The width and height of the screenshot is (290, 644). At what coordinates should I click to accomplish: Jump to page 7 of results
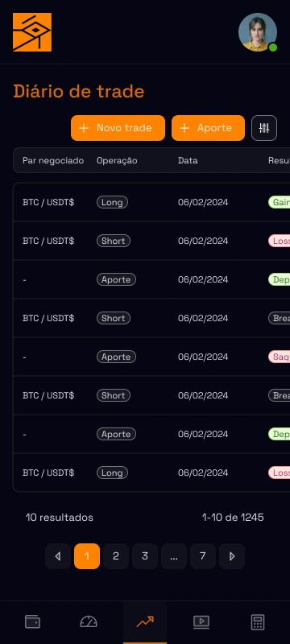coord(203,556)
